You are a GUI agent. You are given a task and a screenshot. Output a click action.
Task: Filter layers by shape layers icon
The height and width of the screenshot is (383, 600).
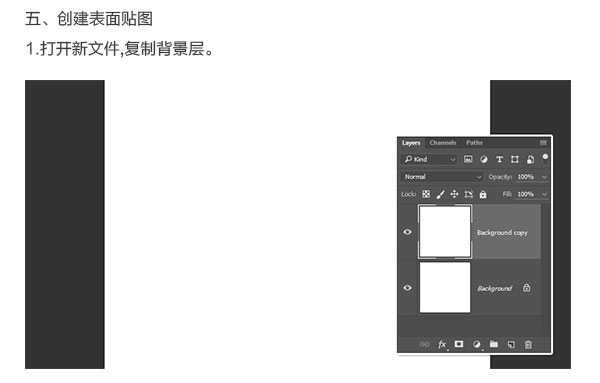pyautogui.click(x=515, y=159)
